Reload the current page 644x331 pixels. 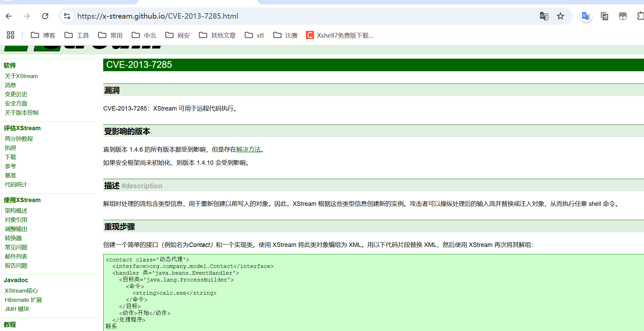click(x=45, y=16)
